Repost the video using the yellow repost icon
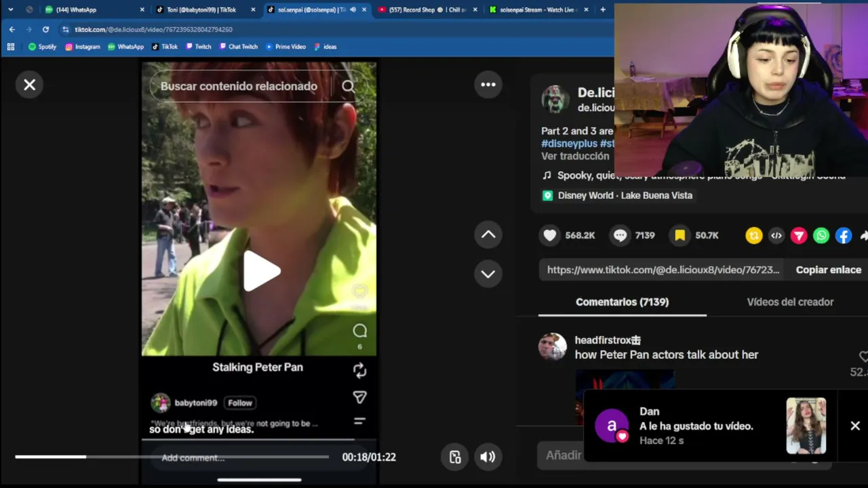 point(754,235)
